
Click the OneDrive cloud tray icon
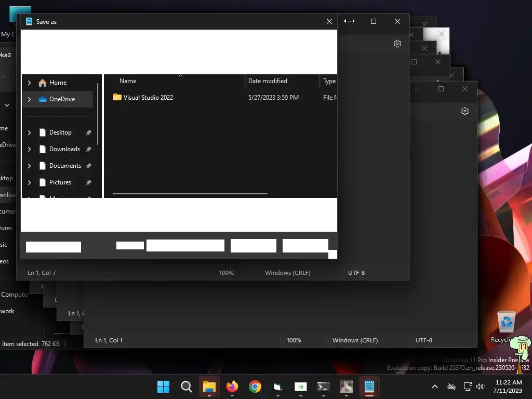(x=451, y=387)
